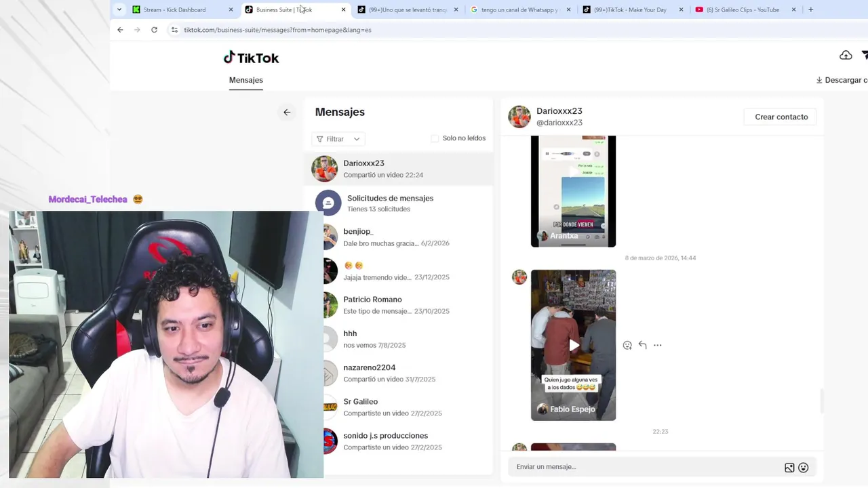Reply to the Fabio Espejo video message

(642, 345)
